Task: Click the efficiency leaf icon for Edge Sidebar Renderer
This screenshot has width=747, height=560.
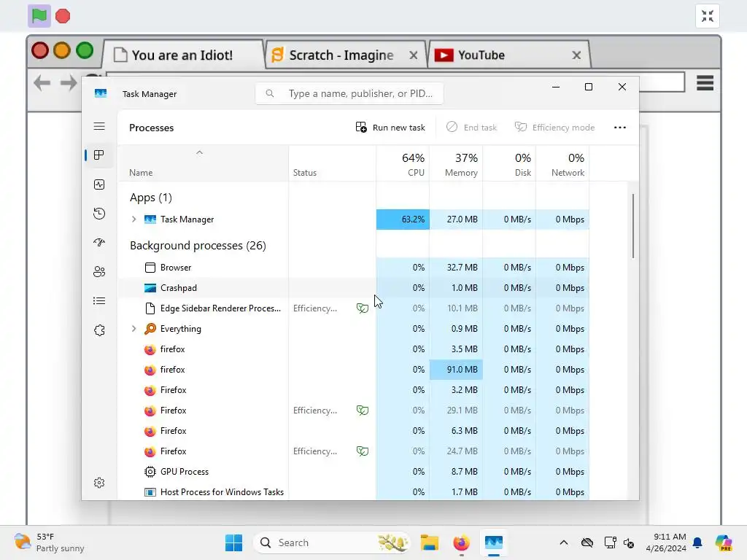Action: click(x=363, y=308)
